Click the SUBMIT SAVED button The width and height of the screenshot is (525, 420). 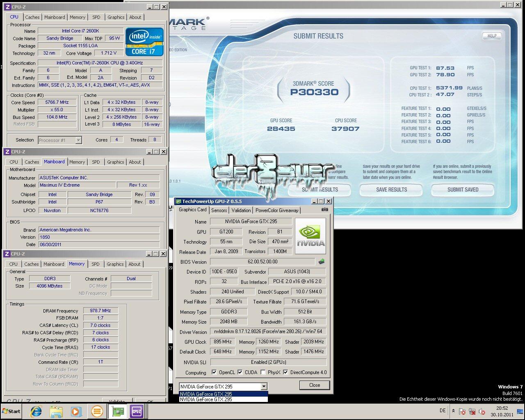coord(463,189)
